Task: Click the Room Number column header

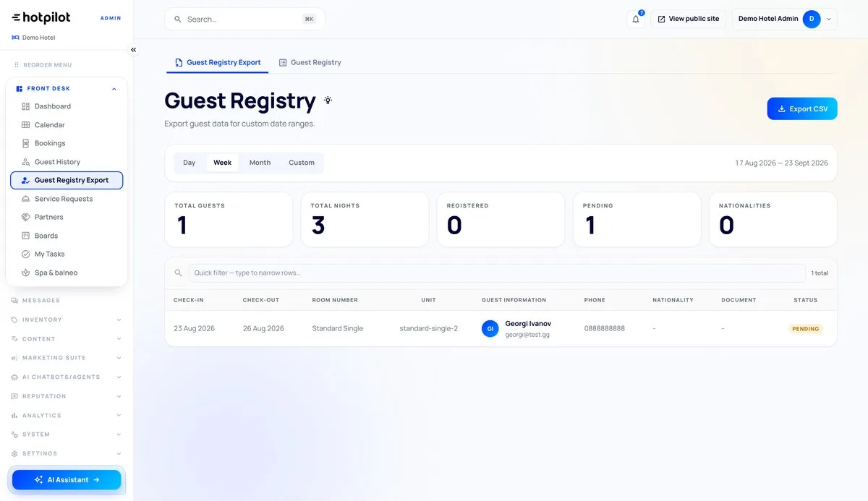Action: point(335,300)
